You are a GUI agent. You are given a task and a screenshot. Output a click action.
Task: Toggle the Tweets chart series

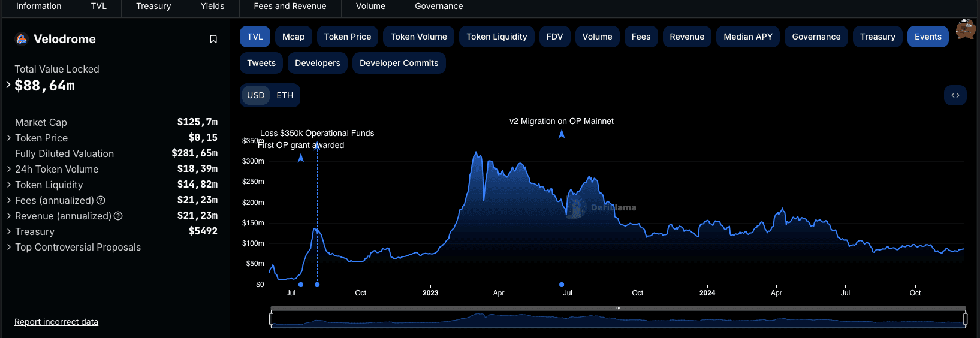[x=261, y=63]
